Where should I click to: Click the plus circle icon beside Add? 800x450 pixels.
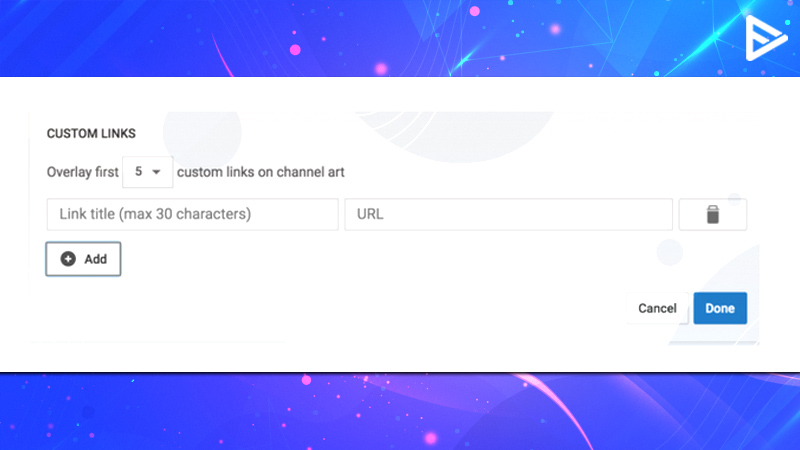(68, 259)
